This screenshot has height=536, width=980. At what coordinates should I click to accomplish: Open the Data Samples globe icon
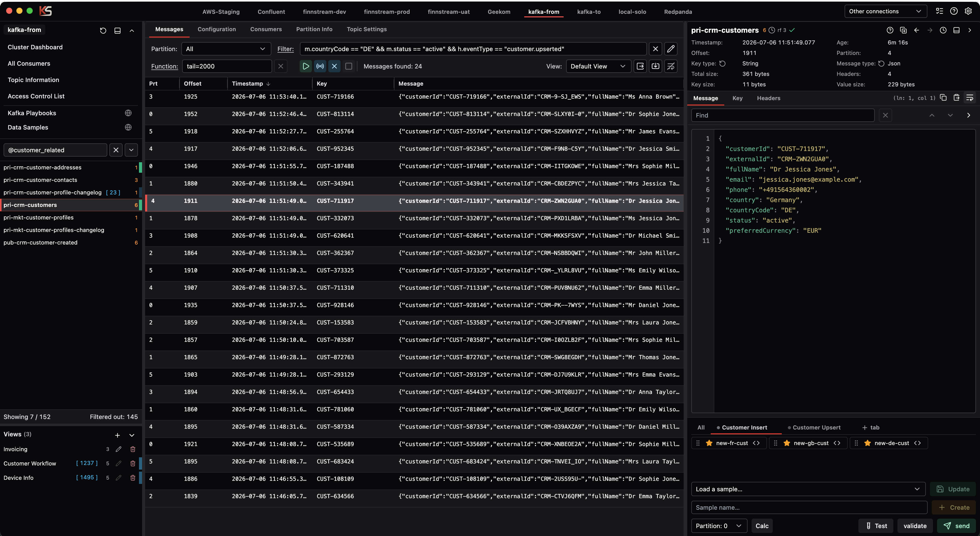coord(128,127)
